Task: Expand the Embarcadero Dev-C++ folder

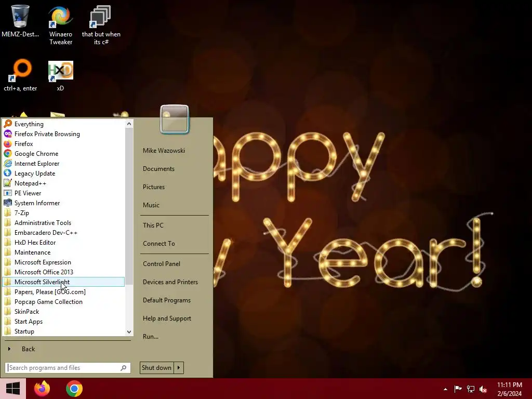Action: pyautogui.click(x=63, y=232)
